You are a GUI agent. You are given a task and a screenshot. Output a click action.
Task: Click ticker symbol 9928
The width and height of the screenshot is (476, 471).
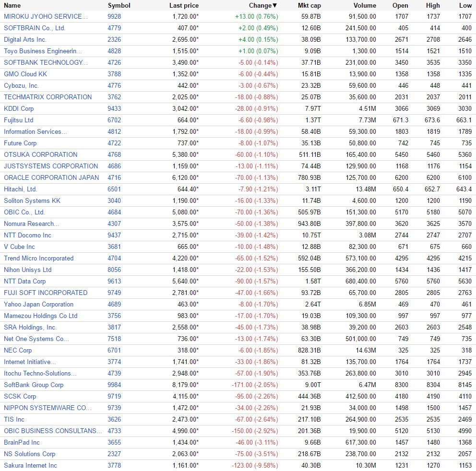pyautogui.click(x=114, y=16)
